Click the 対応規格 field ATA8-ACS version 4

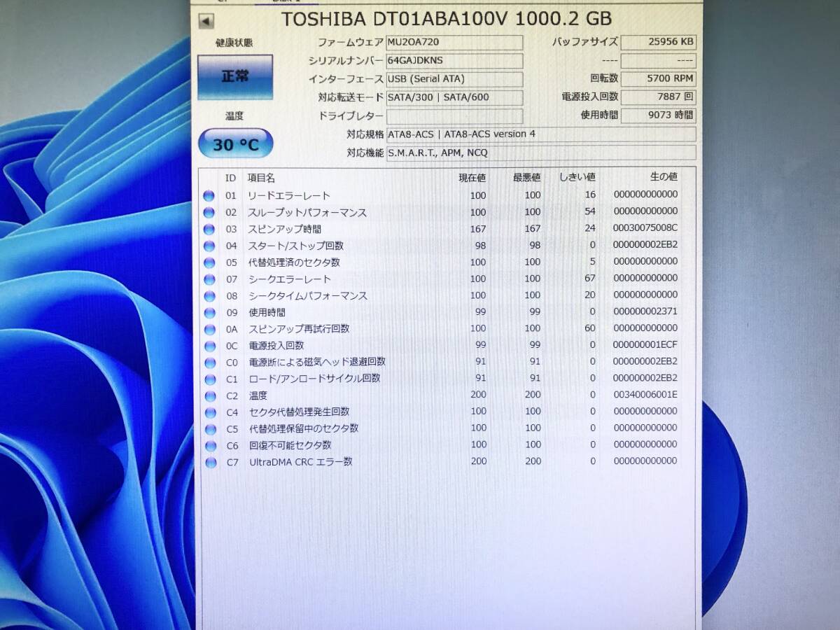coord(541,134)
